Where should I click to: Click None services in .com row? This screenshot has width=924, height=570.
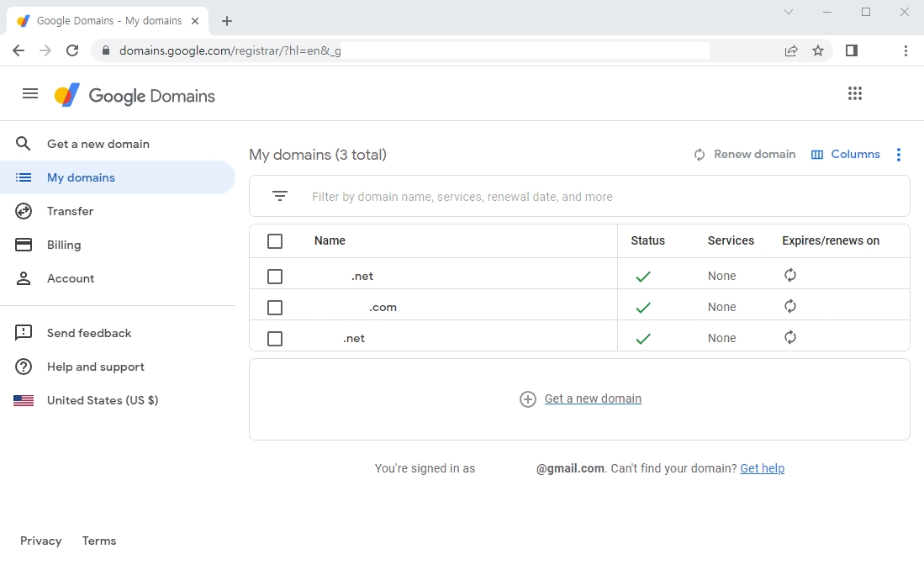tap(722, 307)
